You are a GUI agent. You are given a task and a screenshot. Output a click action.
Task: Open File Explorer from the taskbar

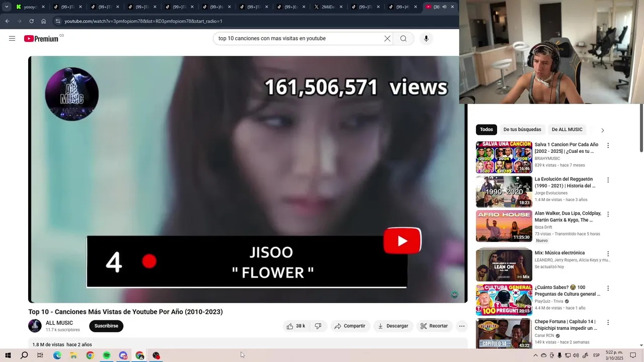(x=73, y=355)
